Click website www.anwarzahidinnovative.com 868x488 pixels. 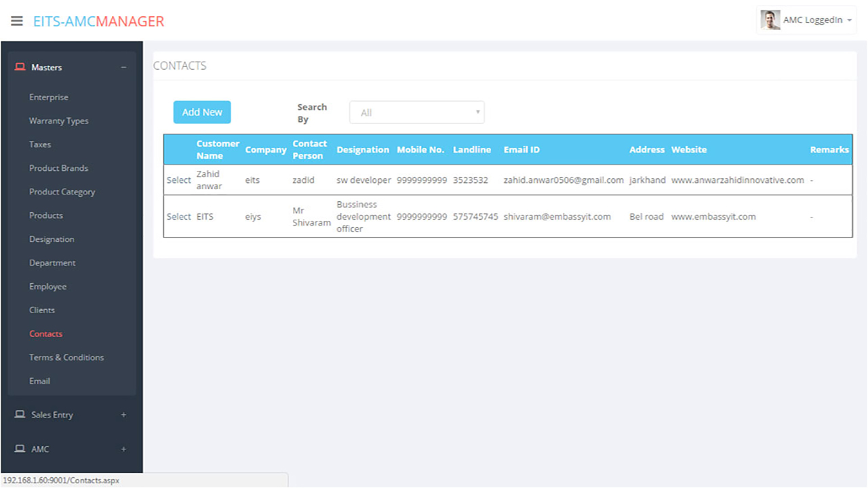(x=738, y=180)
